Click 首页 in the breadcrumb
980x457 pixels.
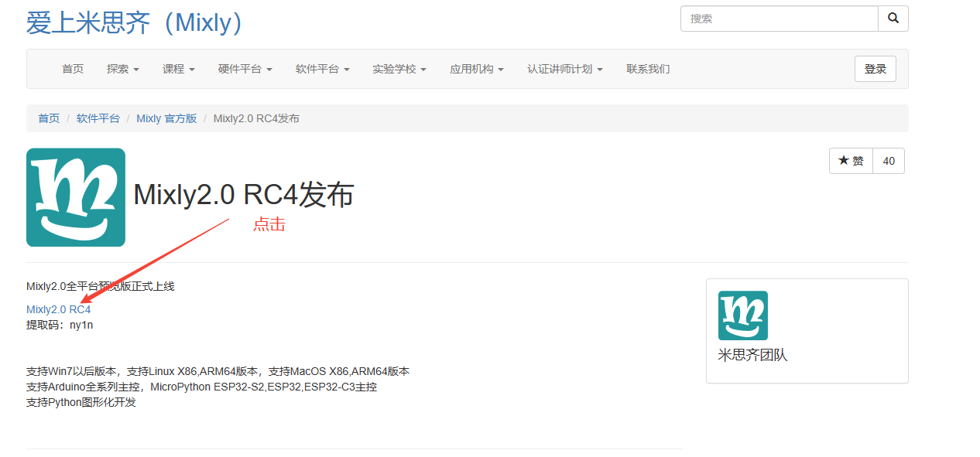pos(49,118)
